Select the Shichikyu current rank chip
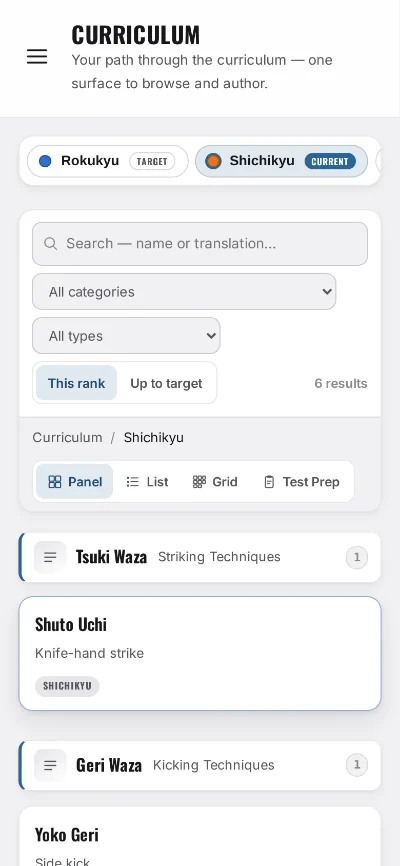Viewport: 400px width, 866px height. (281, 161)
